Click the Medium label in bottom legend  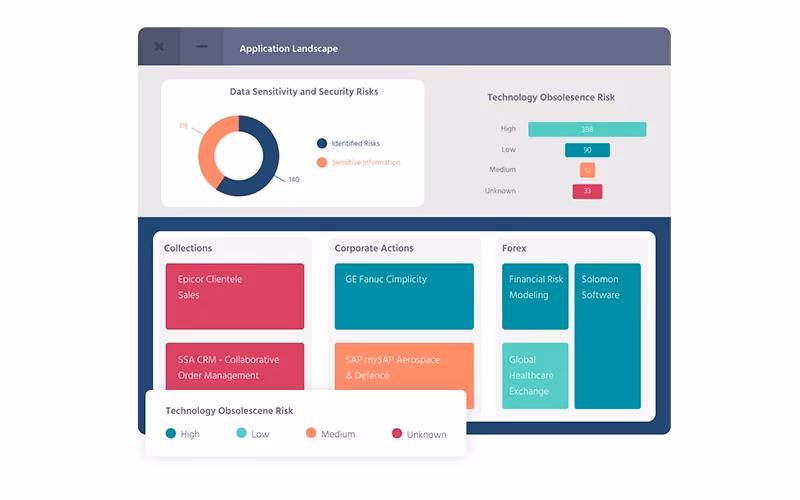pyautogui.click(x=338, y=434)
